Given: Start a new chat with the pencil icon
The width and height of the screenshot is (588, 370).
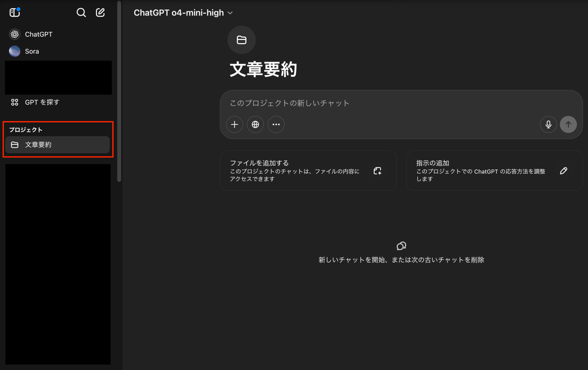Looking at the screenshot, I should pos(100,12).
